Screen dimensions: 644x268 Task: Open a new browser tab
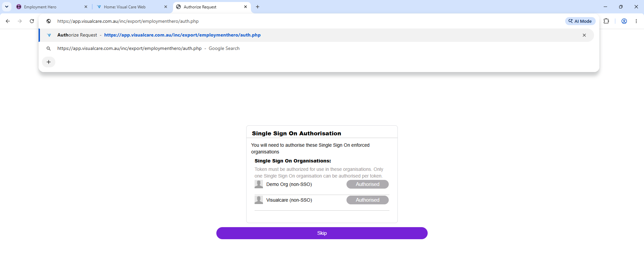click(x=258, y=7)
